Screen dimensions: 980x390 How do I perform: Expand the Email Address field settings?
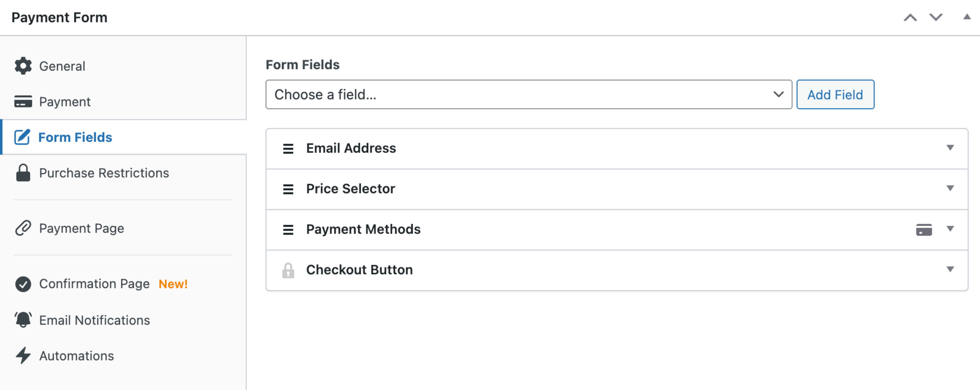click(950, 148)
